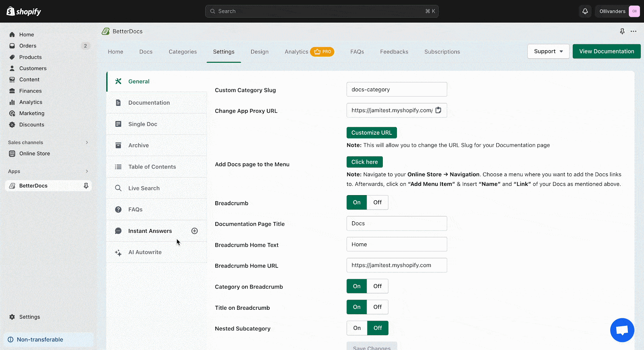Click the Breadcrumb Home URL field
644x350 pixels.
[x=397, y=265]
